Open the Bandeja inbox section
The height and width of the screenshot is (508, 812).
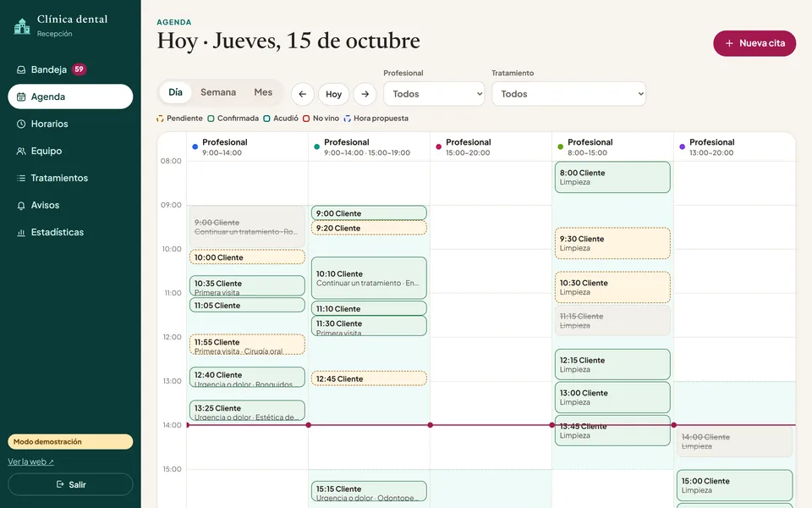[70, 69]
